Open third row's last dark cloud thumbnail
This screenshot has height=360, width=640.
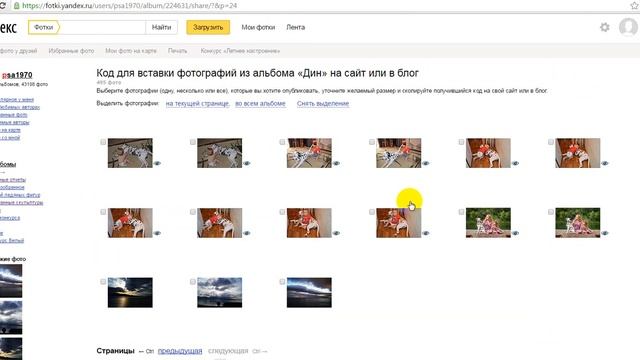tap(309, 293)
